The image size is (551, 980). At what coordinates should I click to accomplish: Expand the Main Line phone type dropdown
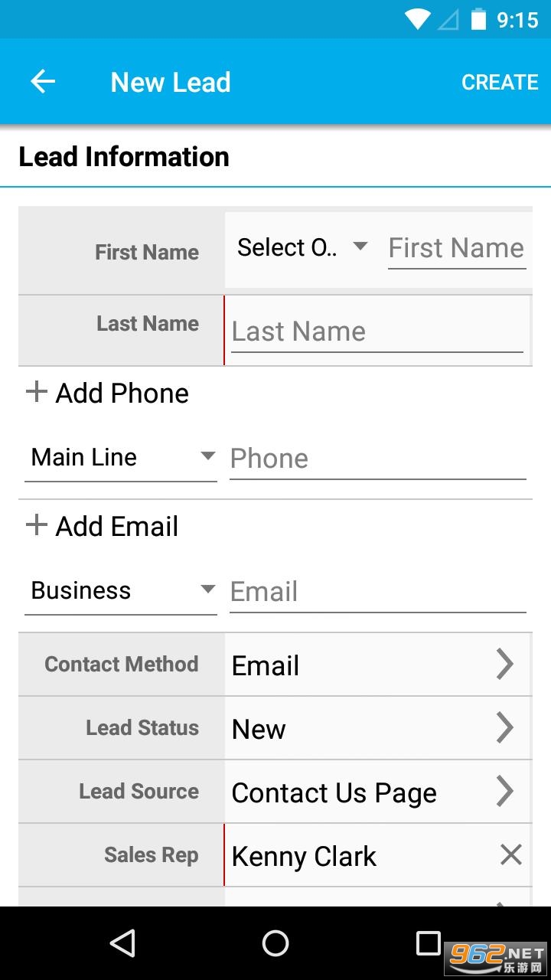tap(121, 458)
